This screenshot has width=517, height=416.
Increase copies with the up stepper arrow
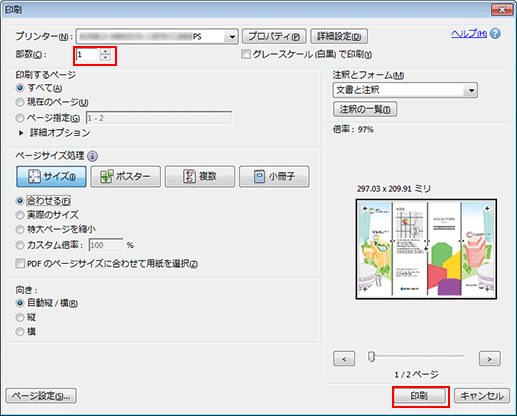point(105,51)
